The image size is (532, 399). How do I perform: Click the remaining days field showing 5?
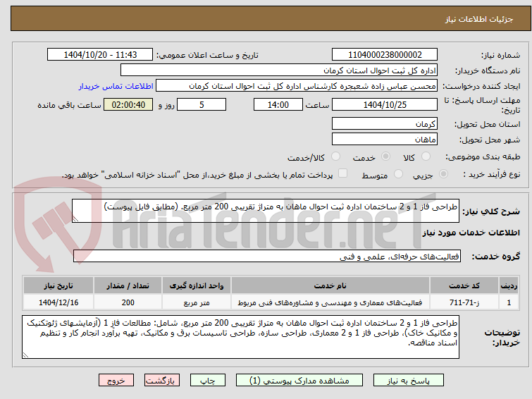coord(202,104)
